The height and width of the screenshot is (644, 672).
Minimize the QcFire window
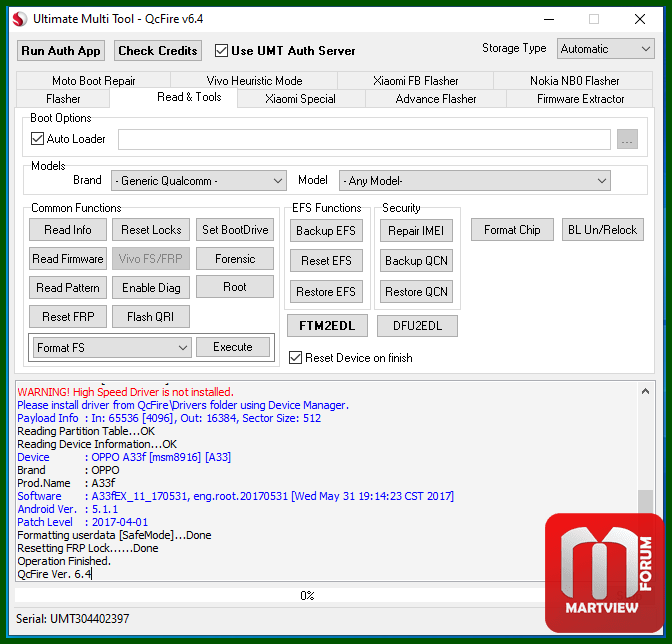coord(549,19)
